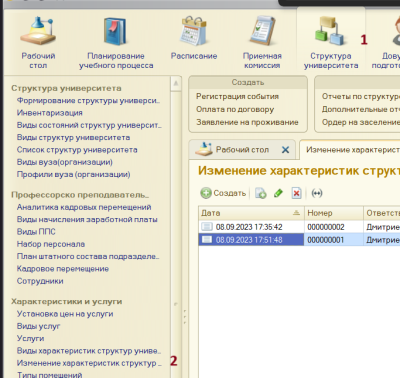Open Виды характеристик структур университета
400x378 pixels.
pos(89,351)
